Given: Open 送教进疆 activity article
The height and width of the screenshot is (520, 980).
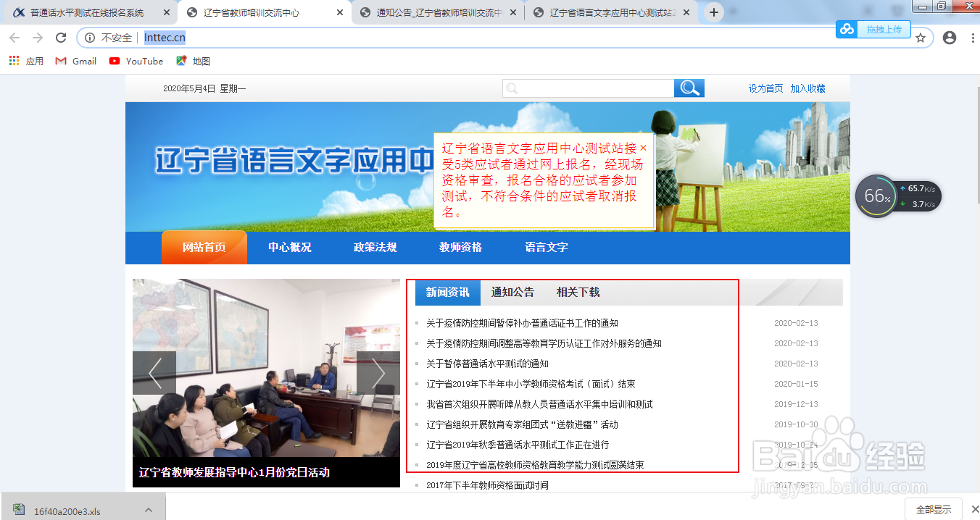Looking at the screenshot, I should (522, 424).
